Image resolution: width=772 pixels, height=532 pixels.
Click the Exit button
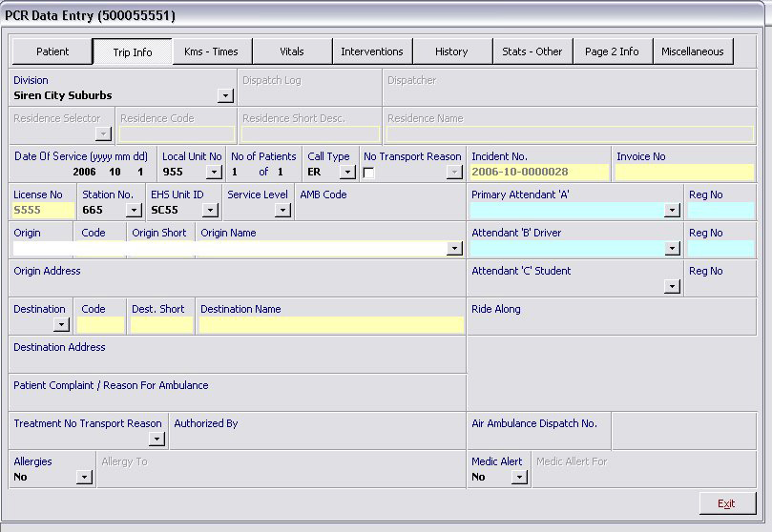pos(726,503)
